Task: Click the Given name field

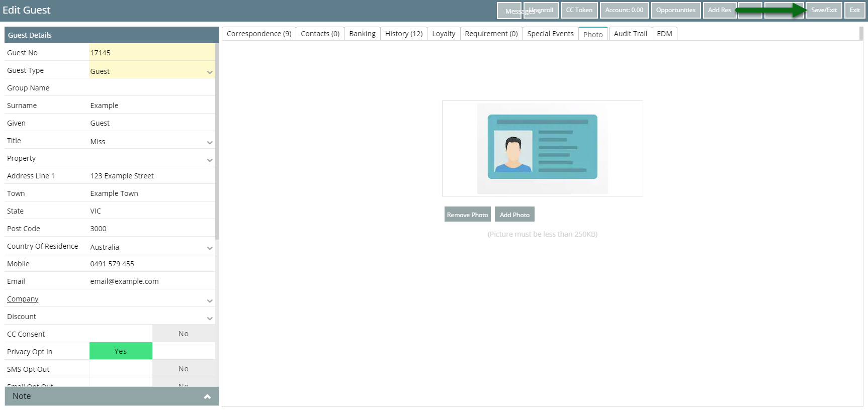Action: point(152,123)
